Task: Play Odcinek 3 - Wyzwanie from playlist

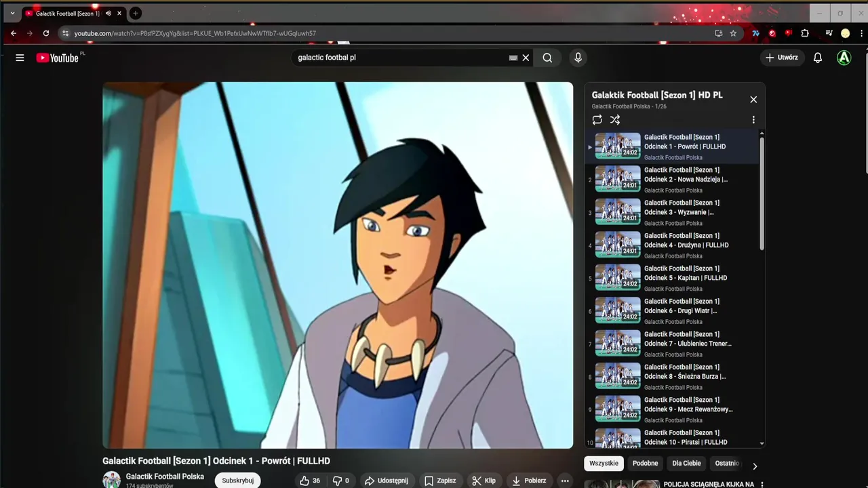Action: pyautogui.click(x=671, y=213)
